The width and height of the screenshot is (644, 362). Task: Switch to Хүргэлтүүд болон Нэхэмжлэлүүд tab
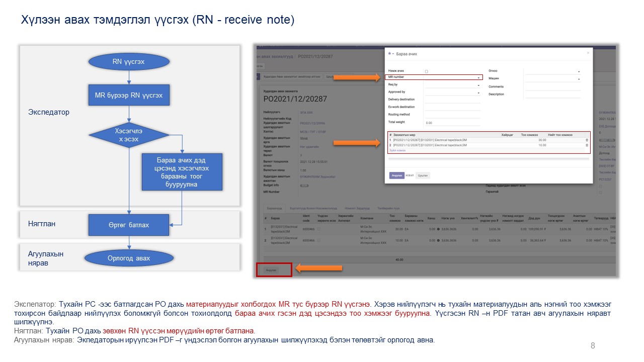coord(313,208)
